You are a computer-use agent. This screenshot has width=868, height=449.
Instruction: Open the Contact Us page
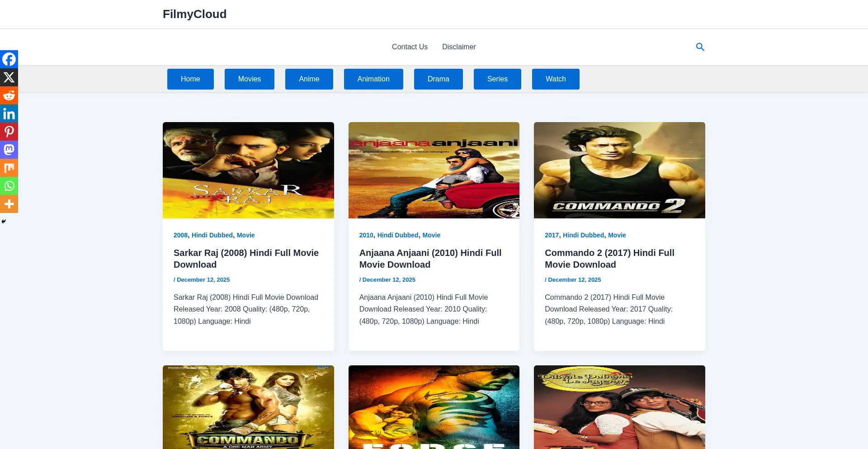pos(410,47)
